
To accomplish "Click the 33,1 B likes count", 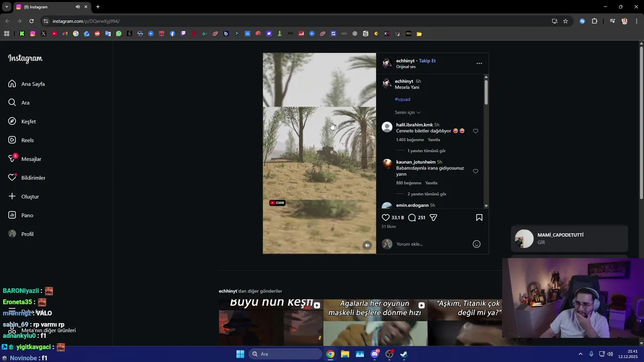I will 398,218.
